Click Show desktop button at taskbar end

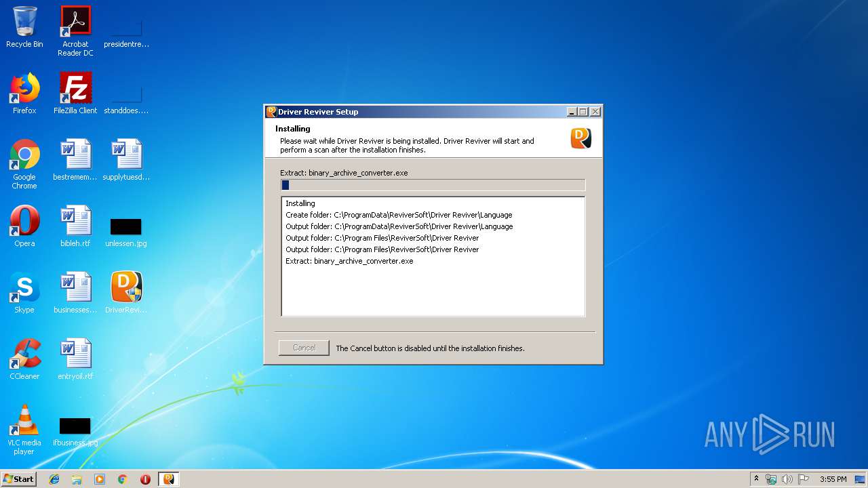(861, 479)
